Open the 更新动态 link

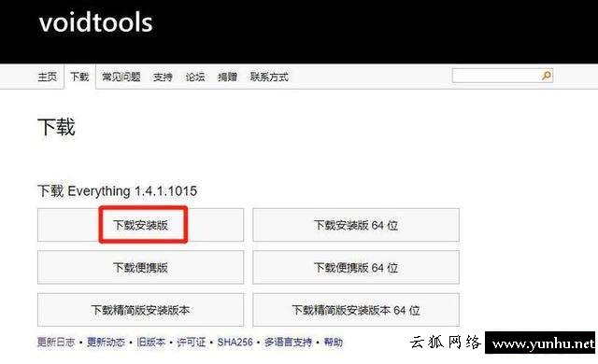tap(106, 342)
